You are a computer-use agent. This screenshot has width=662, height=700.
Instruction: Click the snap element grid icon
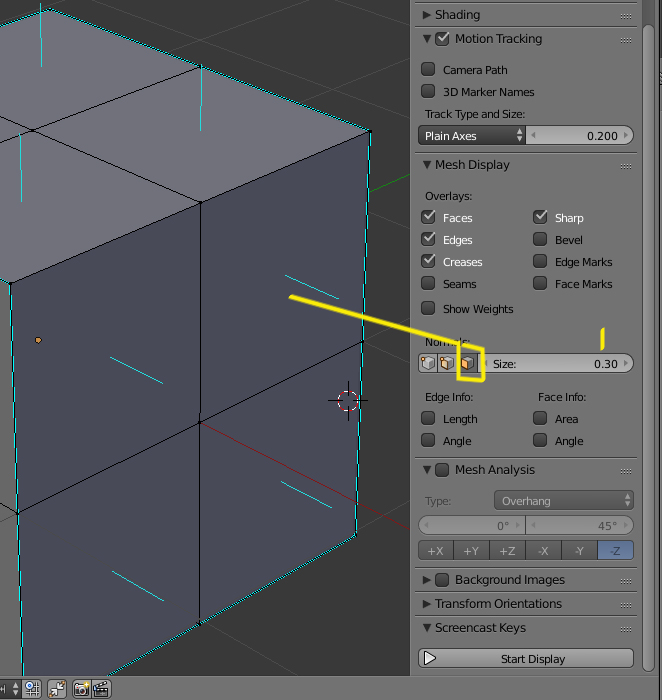tap(32, 689)
